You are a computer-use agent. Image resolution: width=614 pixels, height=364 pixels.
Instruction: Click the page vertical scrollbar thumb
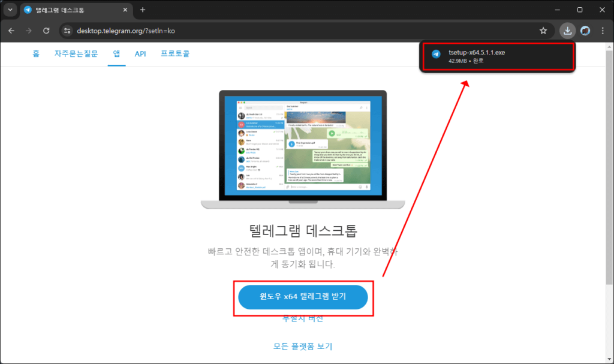tap(609, 167)
